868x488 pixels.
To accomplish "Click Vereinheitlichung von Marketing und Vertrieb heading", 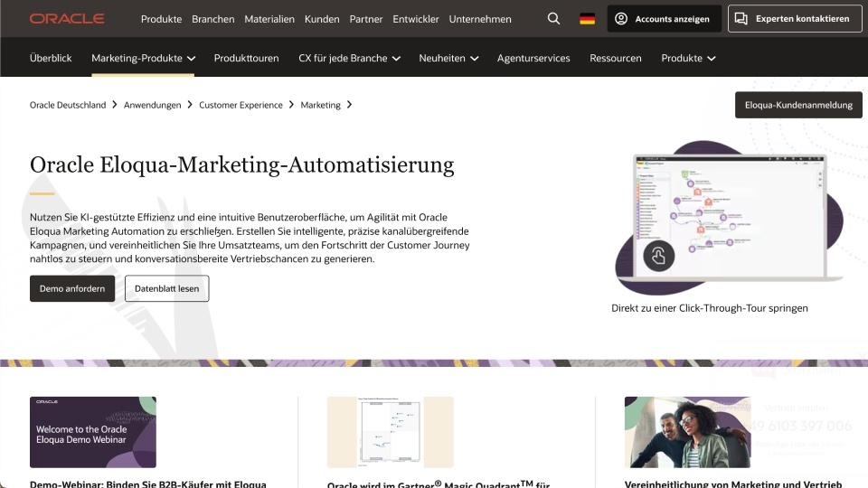I will pyautogui.click(x=733, y=484).
